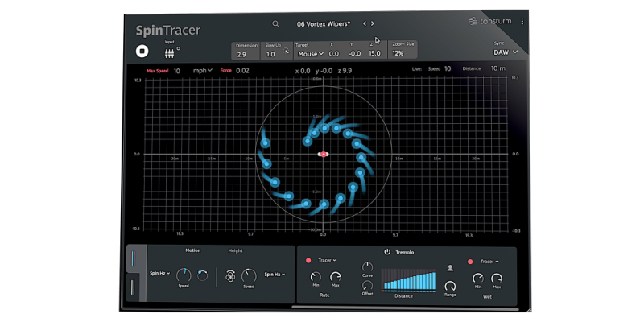Open the left Spin Hz dropdown
644x322 pixels.
pyautogui.click(x=159, y=273)
